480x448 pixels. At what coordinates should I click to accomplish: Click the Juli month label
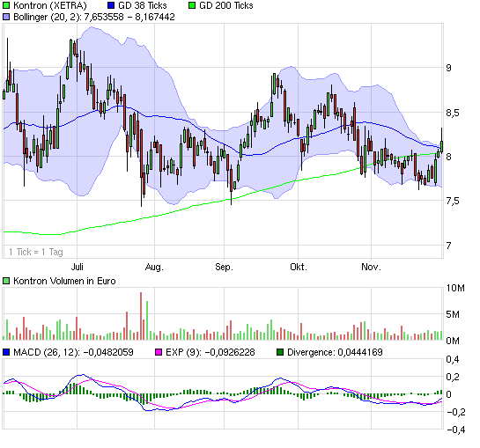tap(78, 267)
